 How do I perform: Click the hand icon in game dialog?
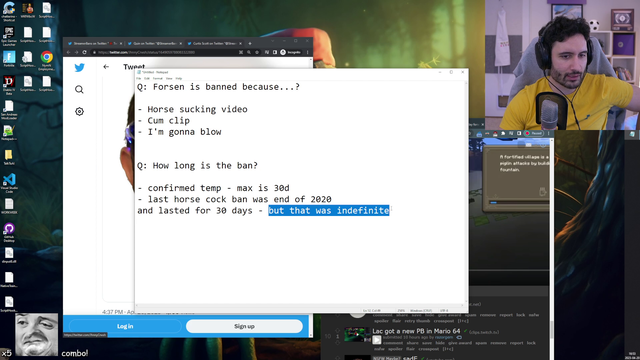point(542,191)
